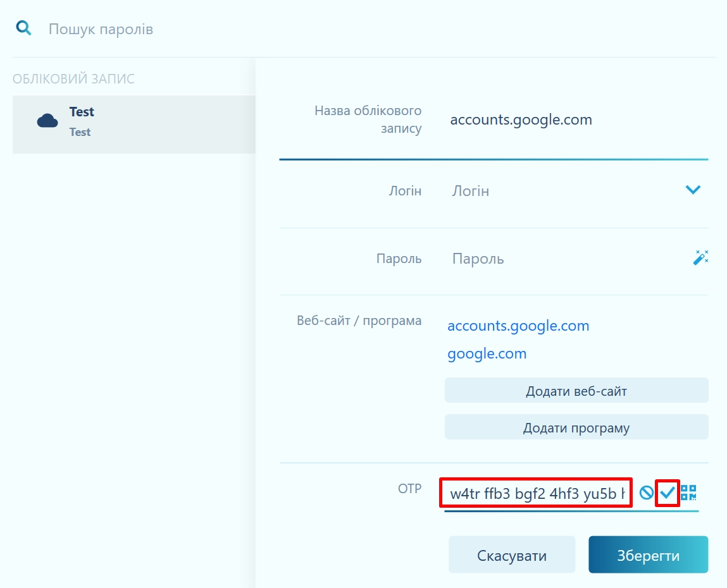Image resolution: width=727 pixels, height=588 pixels.
Task: Scan OTP using the QR code icon
Action: tap(688, 493)
